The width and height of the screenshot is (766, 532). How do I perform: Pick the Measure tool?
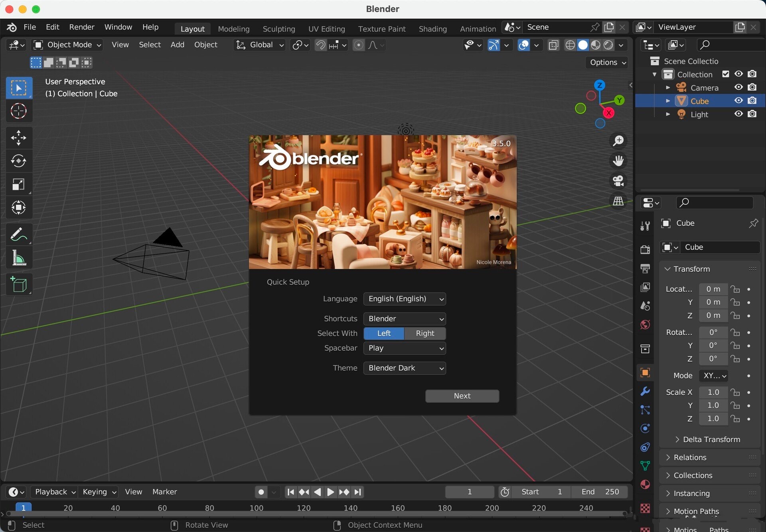coord(19,257)
